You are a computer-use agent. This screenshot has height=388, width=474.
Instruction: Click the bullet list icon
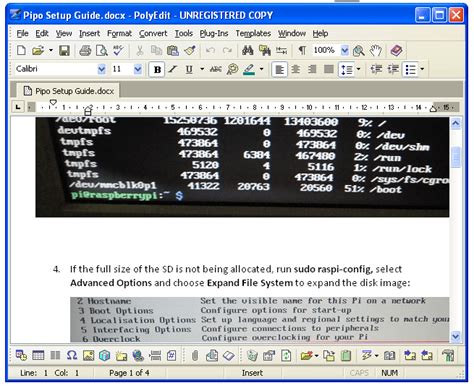pos(410,69)
